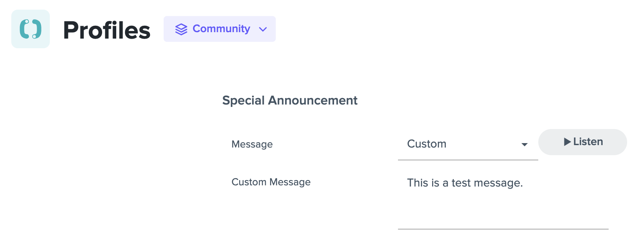Select the "Custom" value in Message combo box
This screenshot has width=644, height=242.
point(427,144)
